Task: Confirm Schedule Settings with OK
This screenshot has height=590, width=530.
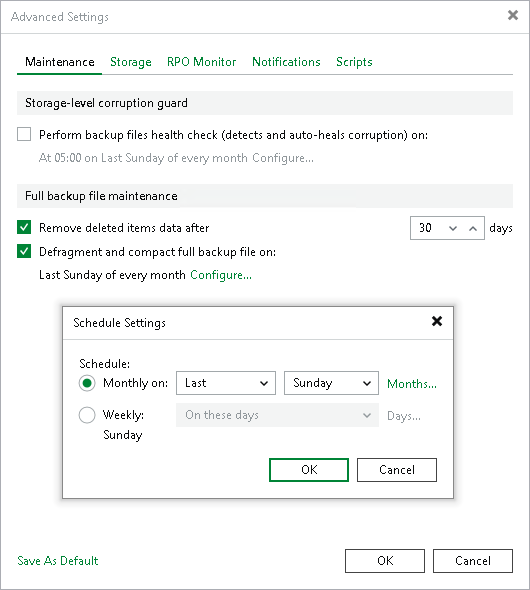Action: [x=309, y=470]
